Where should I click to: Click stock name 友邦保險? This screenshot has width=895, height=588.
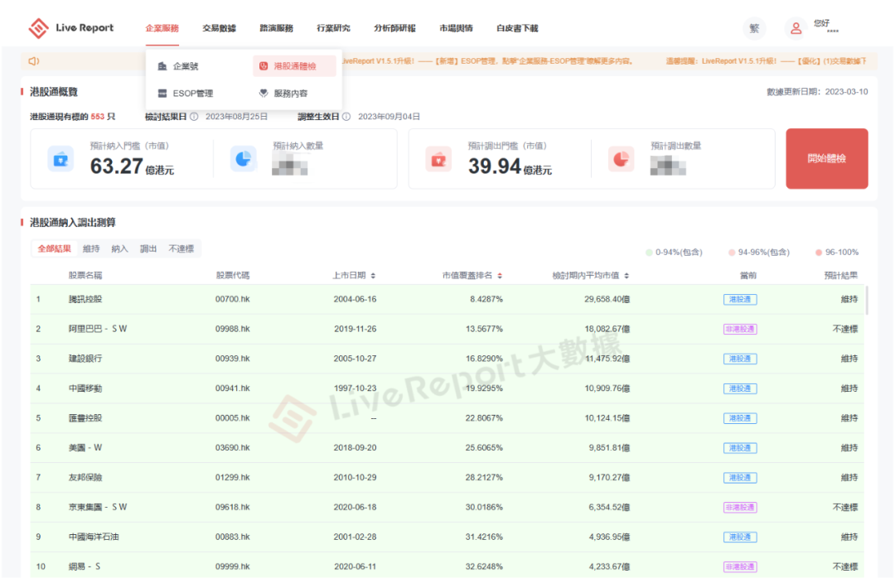(x=85, y=477)
